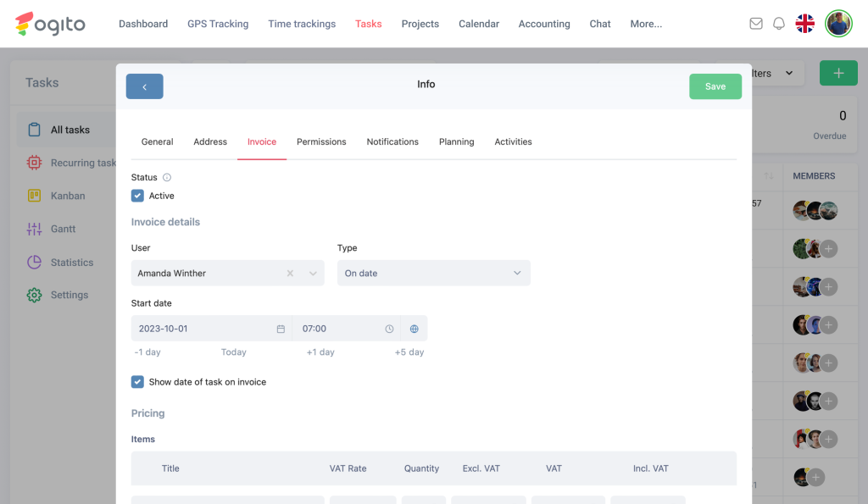
Task: Clear Amanda Winther with the X icon
Action: (x=290, y=274)
